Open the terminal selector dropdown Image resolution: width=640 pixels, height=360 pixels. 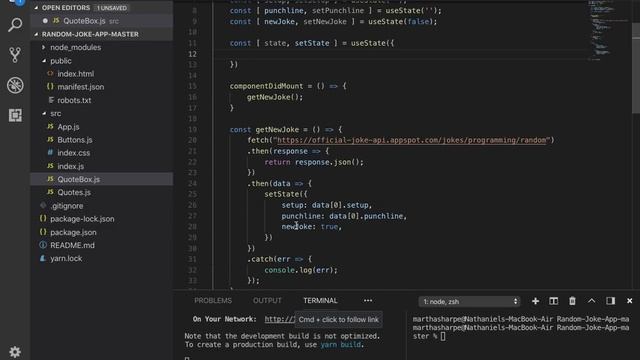469,301
